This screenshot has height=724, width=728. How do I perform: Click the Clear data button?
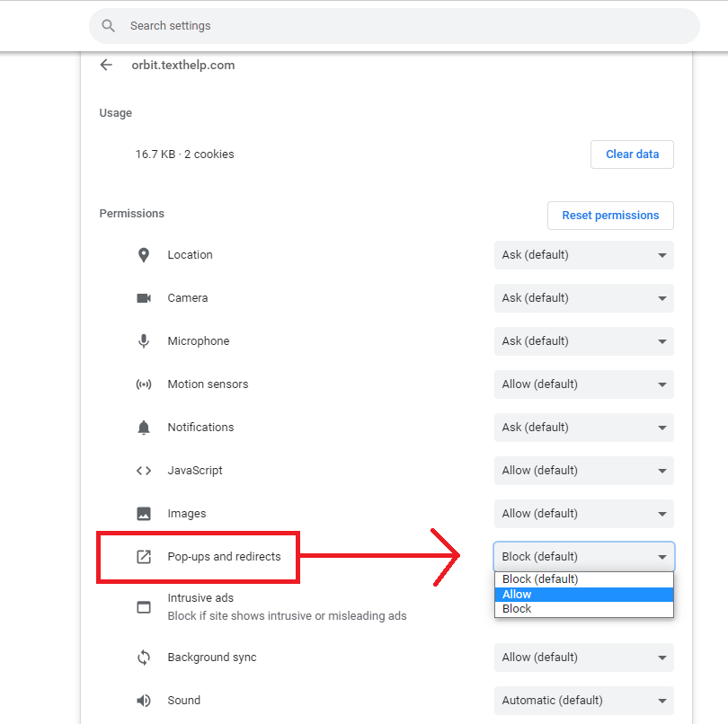(632, 155)
